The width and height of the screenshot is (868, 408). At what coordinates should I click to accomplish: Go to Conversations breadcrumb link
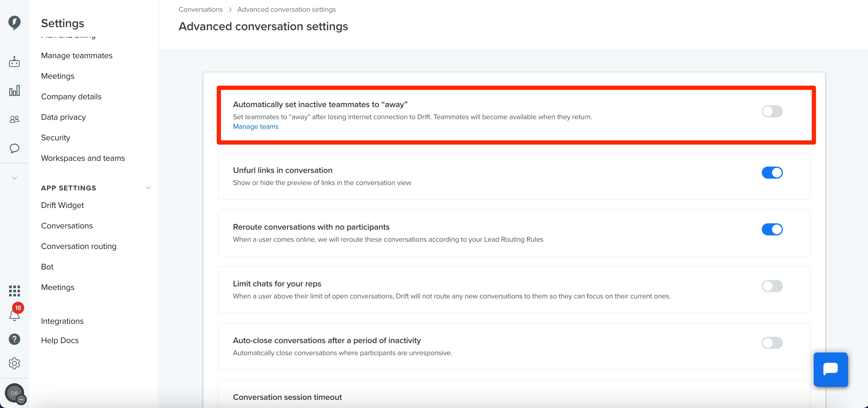tap(200, 9)
